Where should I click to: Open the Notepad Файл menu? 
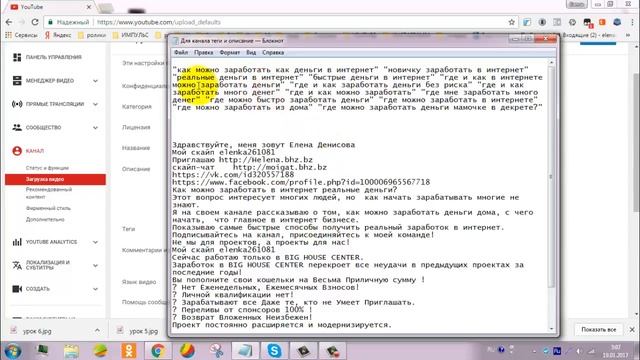(181, 53)
